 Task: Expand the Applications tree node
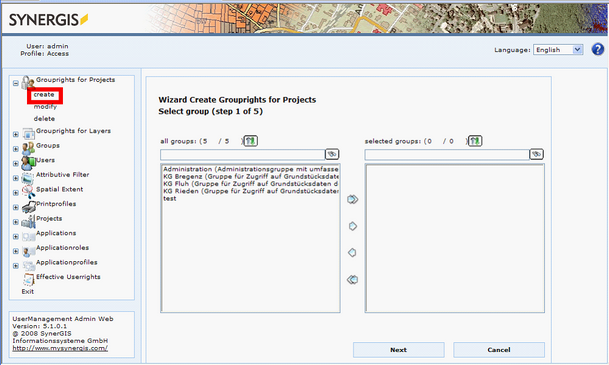16,236
